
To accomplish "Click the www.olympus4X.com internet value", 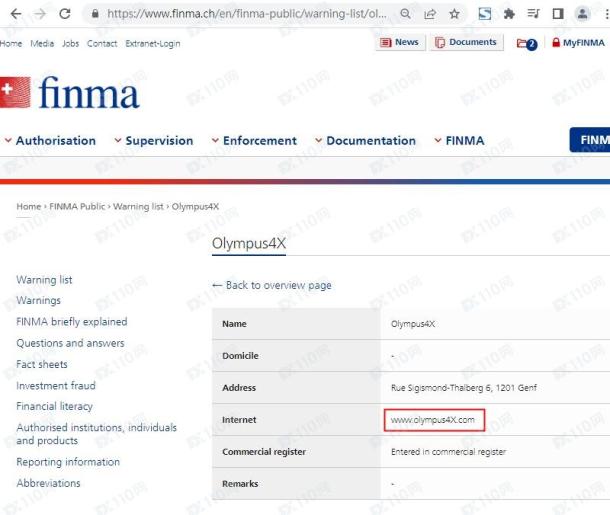I will point(433,420).
